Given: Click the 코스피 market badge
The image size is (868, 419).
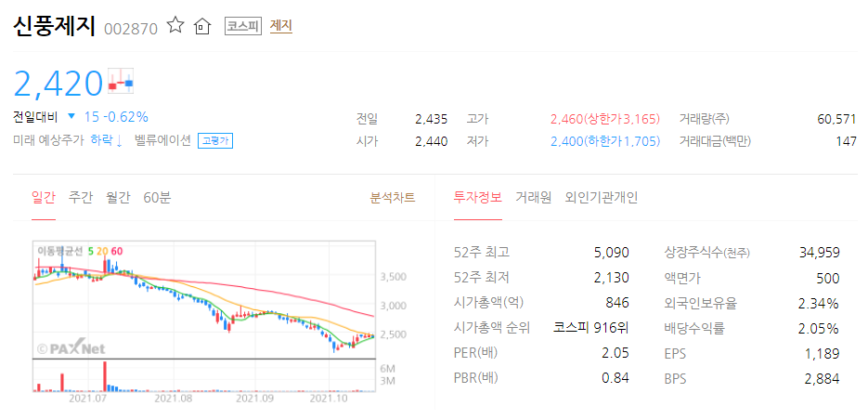Looking at the screenshot, I should [243, 26].
